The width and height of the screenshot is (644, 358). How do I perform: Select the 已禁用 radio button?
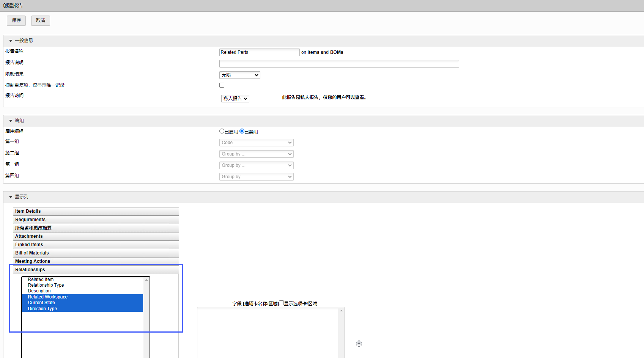pos(242,131)
